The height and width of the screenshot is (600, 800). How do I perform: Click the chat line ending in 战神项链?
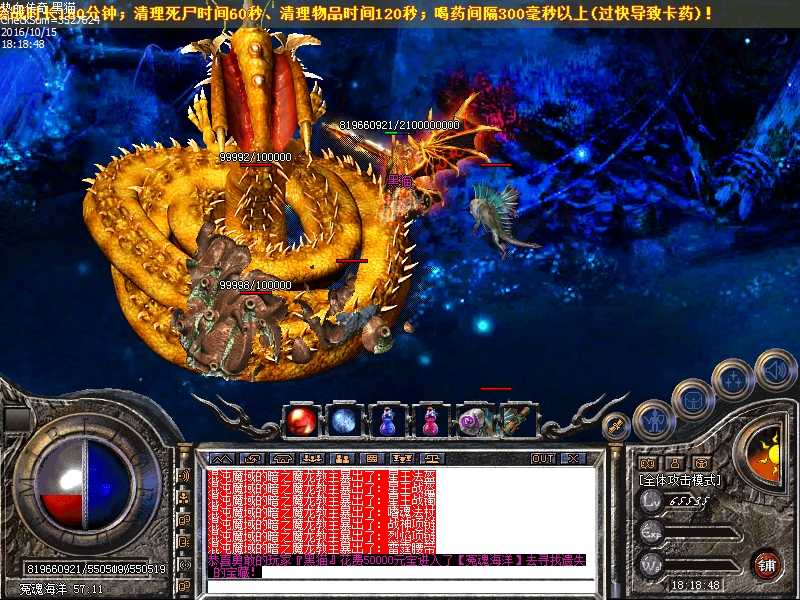[x=321, y=525]
